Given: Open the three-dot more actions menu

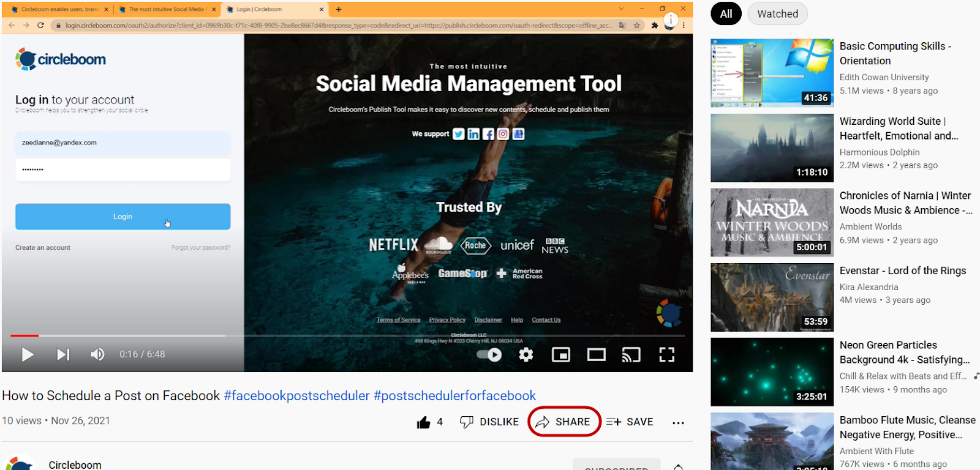Looking at the screenshot, I should pyautogui.click(x=678, y=422).
